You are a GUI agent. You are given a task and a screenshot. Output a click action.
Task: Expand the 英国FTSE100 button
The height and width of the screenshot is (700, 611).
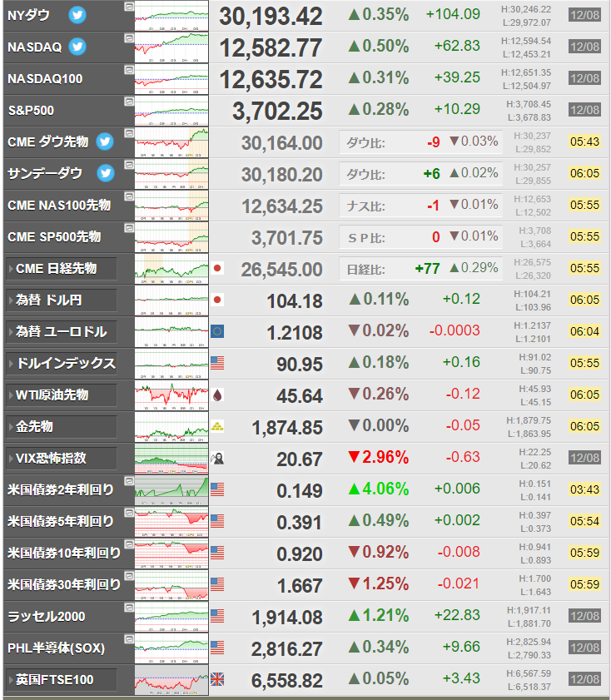click(61, 680)
